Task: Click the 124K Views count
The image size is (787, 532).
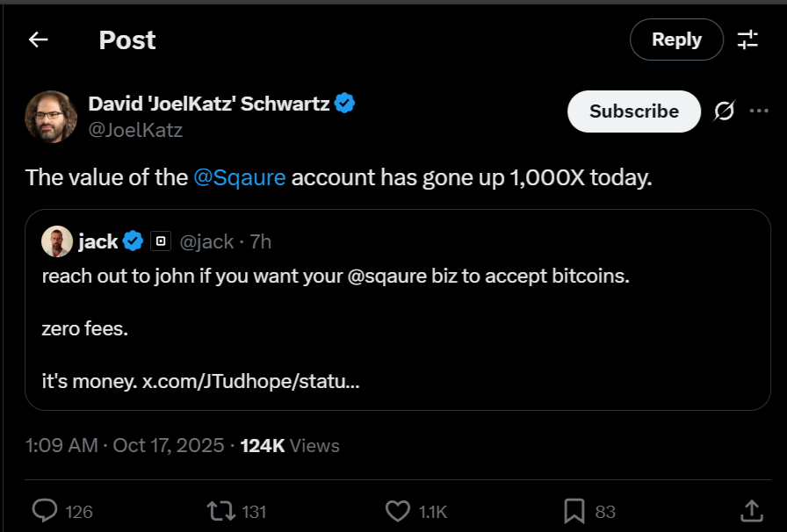Action: [290, 446]
